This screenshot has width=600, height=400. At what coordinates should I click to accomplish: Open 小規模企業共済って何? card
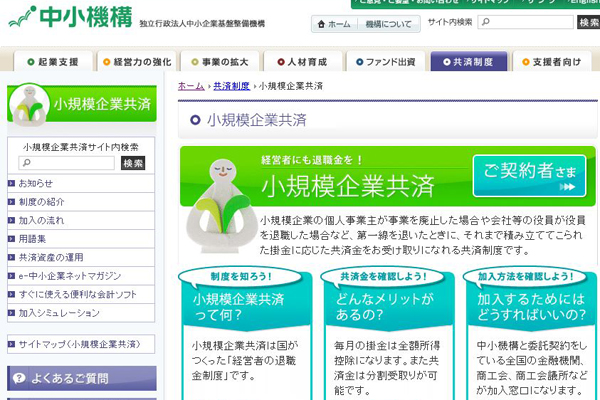[245, 335]
